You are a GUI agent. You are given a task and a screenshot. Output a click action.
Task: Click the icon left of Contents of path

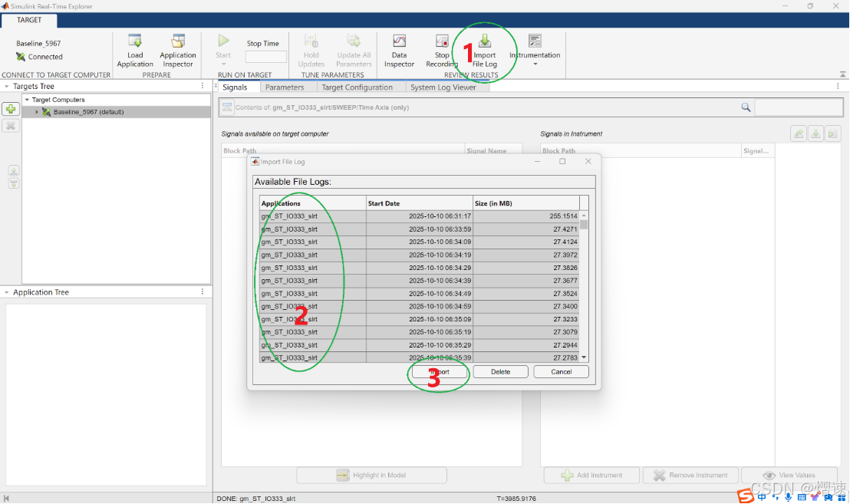[x=227, y=107]
